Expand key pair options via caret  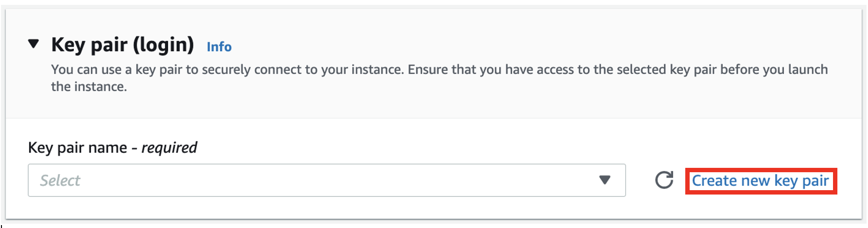tap(605, 180)
